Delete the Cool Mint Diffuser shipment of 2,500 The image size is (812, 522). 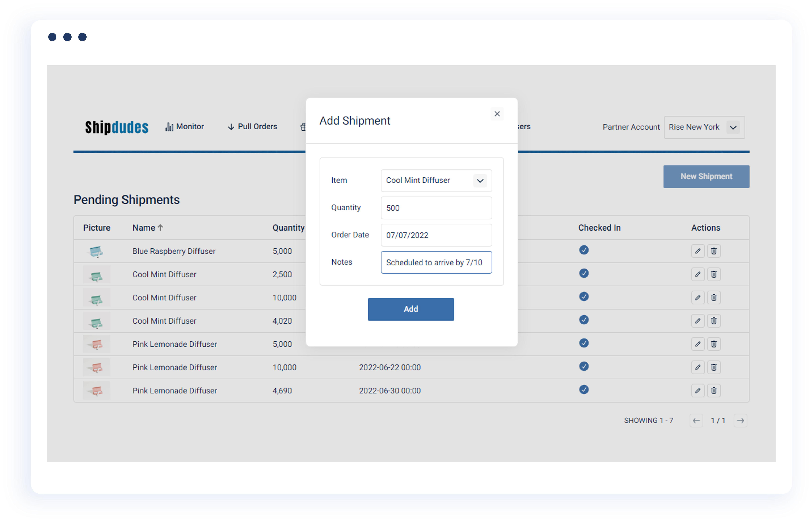(x=714, y=274)
